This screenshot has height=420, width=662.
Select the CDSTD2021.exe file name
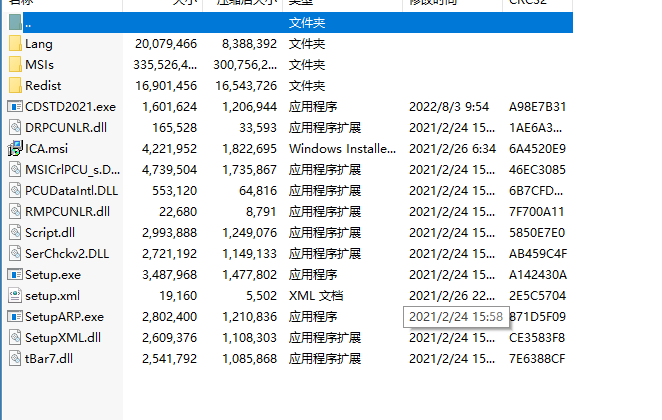(70, 107)
